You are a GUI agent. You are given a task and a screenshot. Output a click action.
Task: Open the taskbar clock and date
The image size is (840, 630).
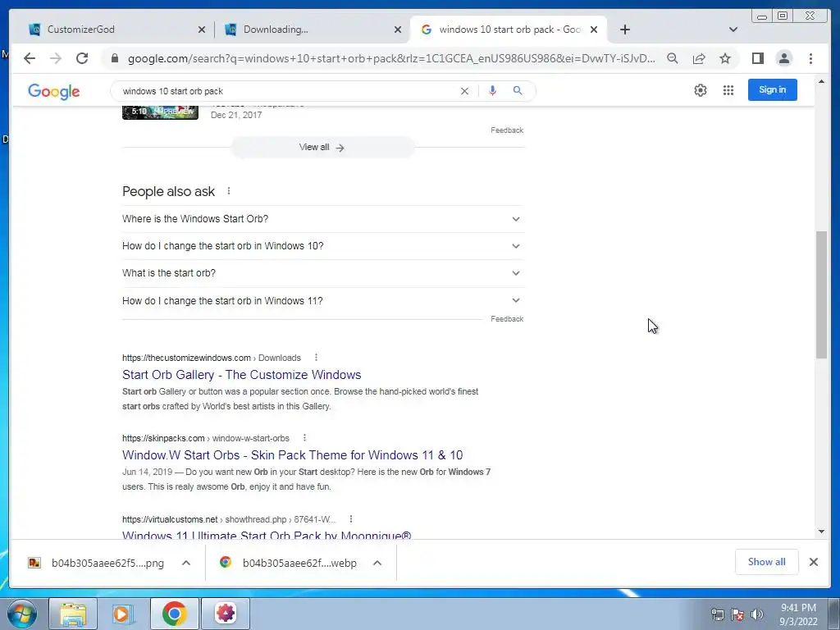point(798,614)
